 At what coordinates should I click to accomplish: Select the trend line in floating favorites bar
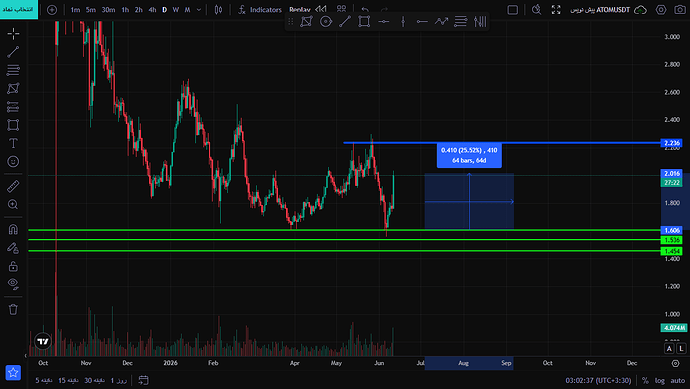[x=345, y=21]
